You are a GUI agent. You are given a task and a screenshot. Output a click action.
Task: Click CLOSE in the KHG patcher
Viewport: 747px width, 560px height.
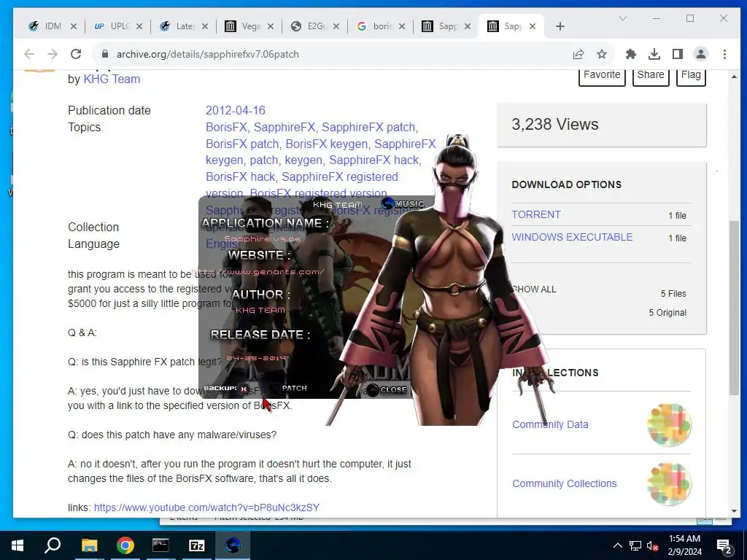[x=387, y=389]
